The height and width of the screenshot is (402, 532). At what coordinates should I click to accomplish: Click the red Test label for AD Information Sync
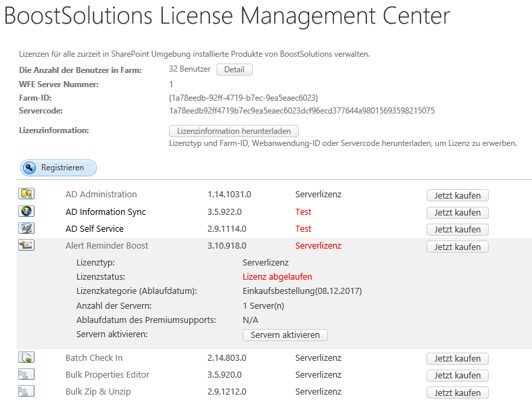[304, 212]
